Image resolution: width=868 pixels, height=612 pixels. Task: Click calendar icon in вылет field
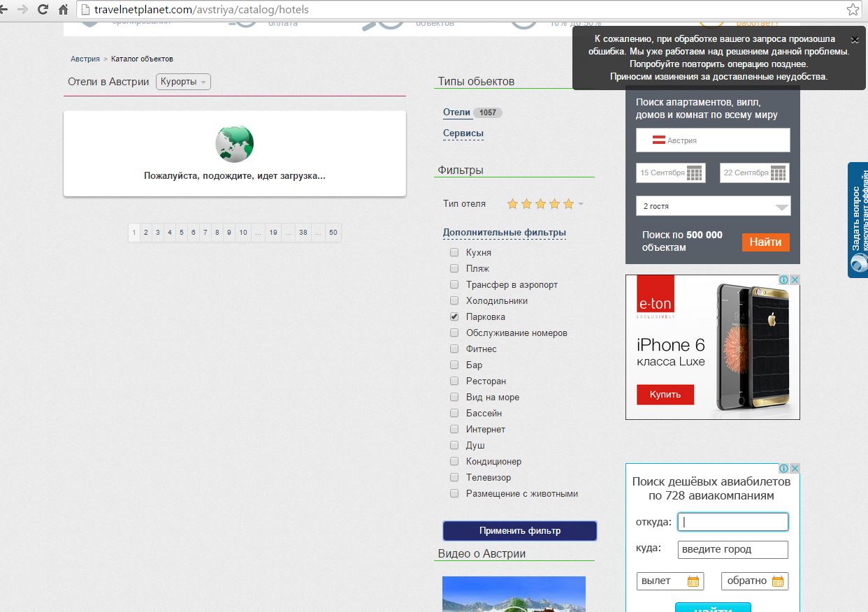[x=693, y=581]
